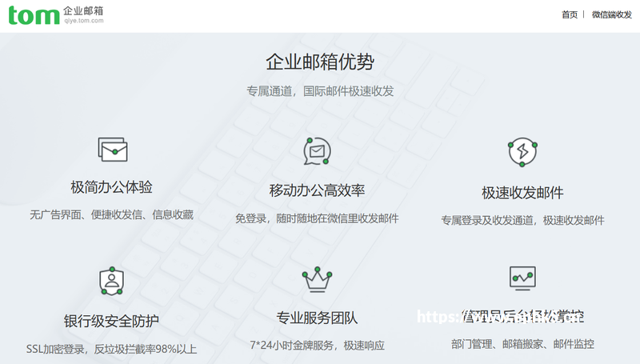Click the crown icon above 专业服务团队

317,279
